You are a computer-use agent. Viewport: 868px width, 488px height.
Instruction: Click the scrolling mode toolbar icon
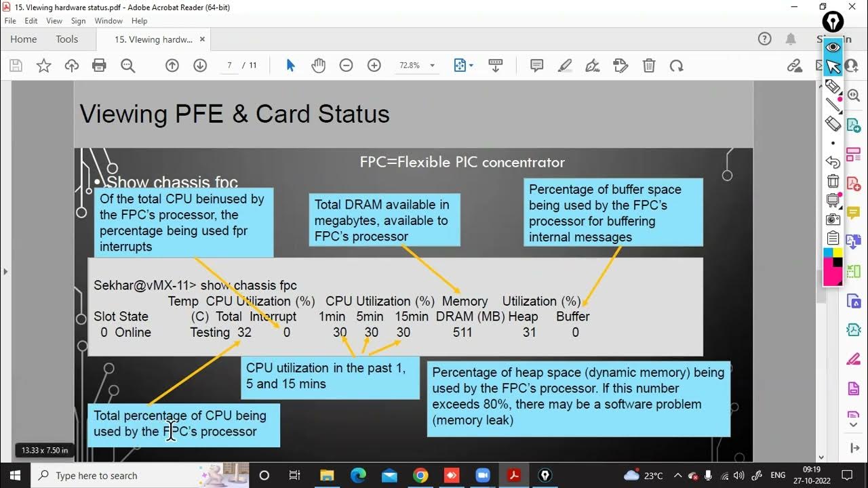(x=496, y=66)
